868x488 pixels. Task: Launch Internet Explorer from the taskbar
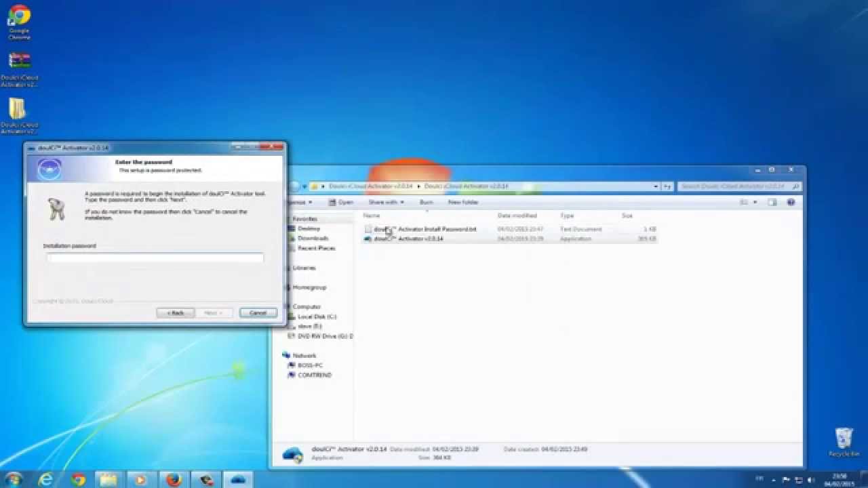46,480
